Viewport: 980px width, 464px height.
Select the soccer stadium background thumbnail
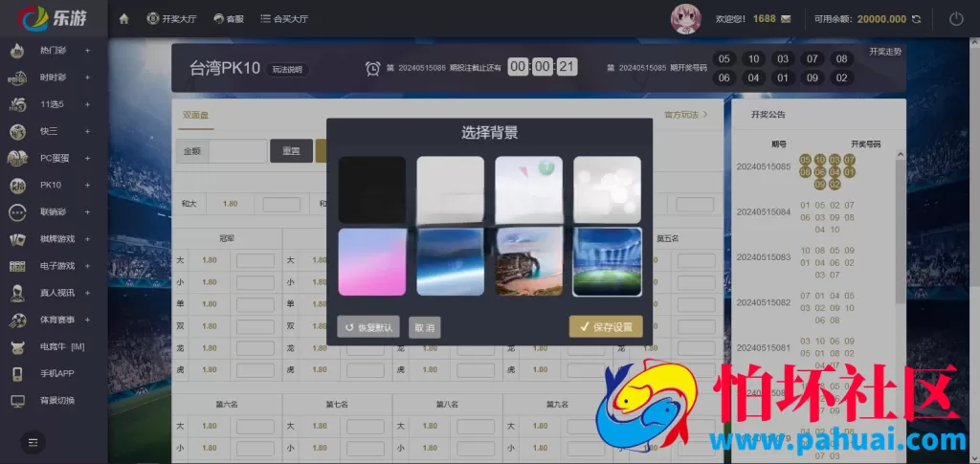tap(608, 262)
